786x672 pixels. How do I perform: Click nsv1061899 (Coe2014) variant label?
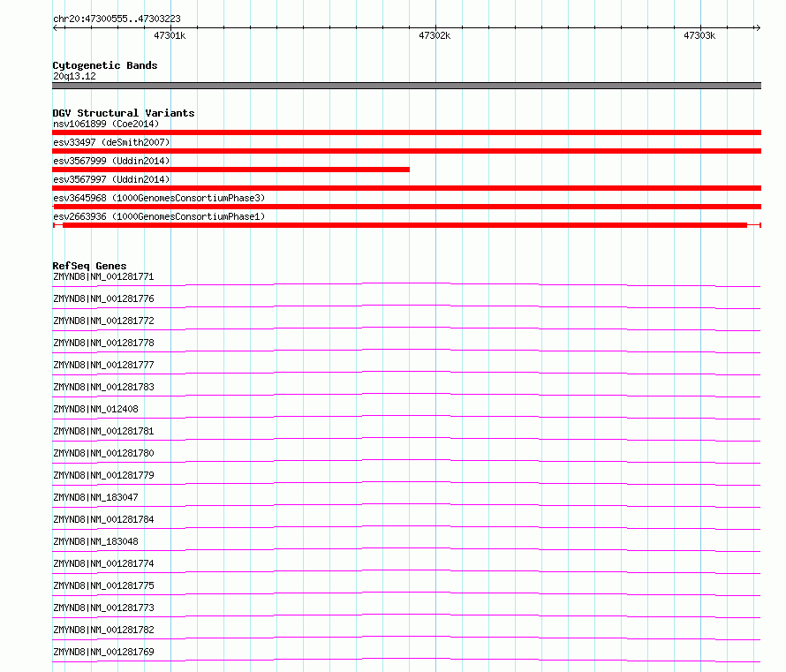[x=106, y=124]
